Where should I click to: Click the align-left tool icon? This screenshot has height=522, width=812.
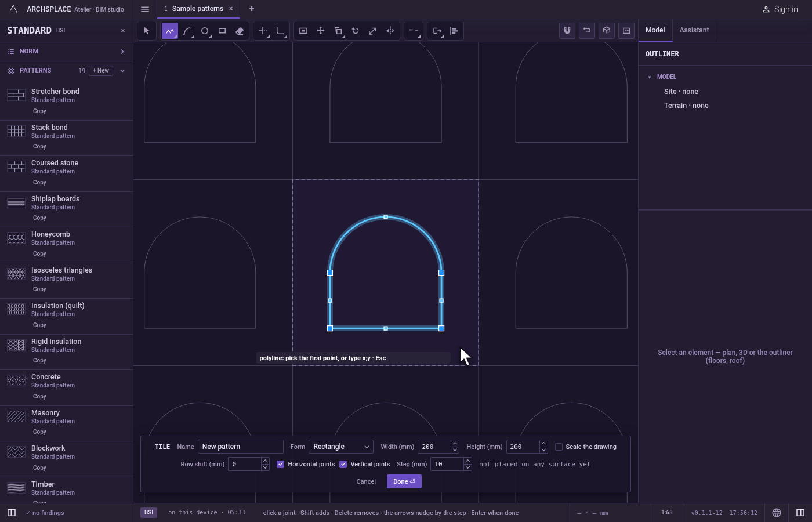click(454, 31)
